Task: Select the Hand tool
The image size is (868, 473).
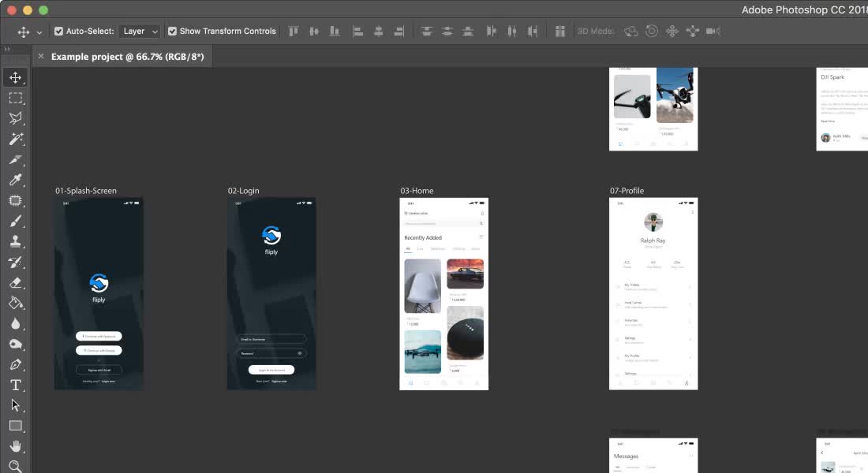Action: [17, 446]
